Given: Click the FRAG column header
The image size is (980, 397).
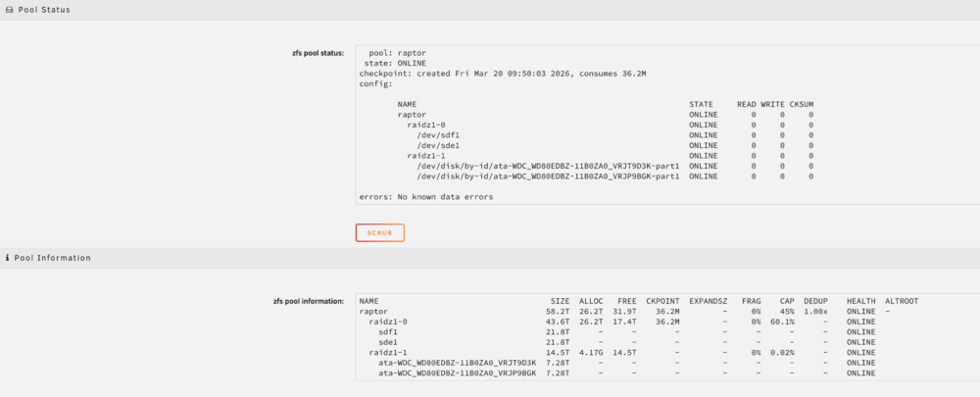Looking at the screenshot, I should click(752, 301).
